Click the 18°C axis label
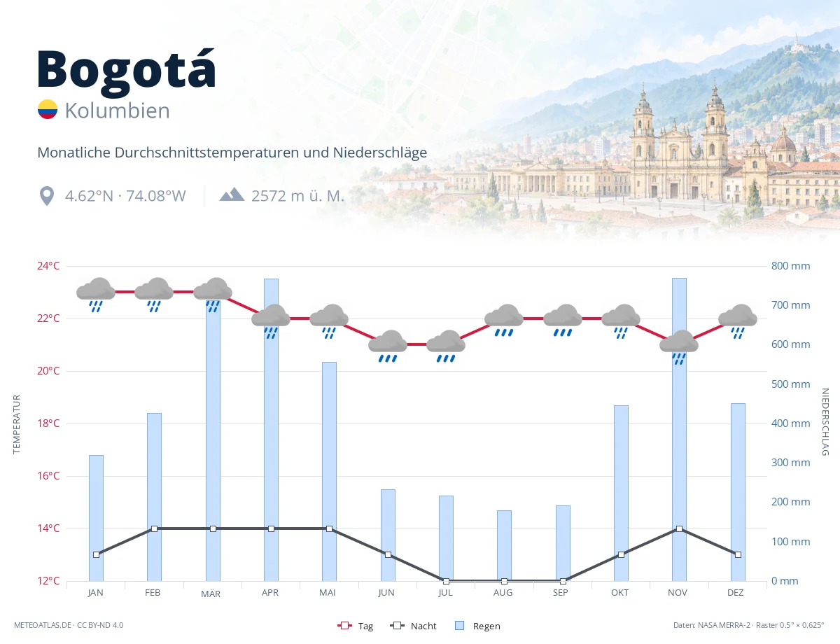The image size is (840, 644). pyautogui.click(x=48, y=423)
